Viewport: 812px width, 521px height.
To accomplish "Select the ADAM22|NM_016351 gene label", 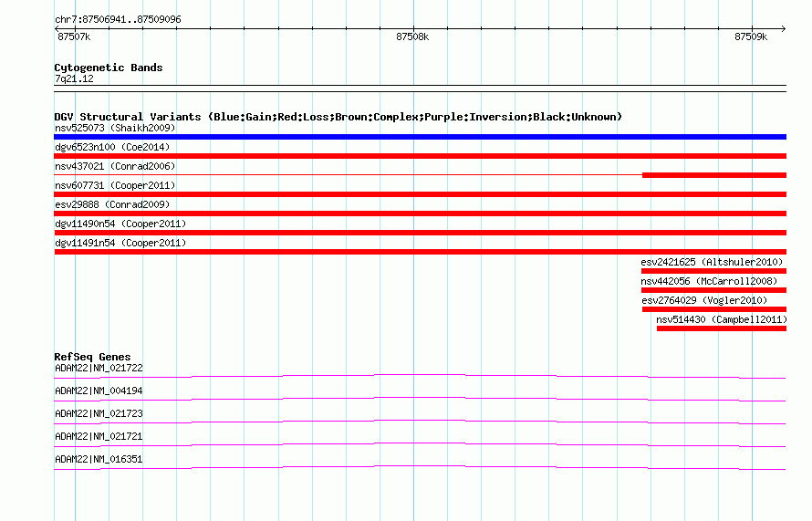I will (x=99, y=459).
